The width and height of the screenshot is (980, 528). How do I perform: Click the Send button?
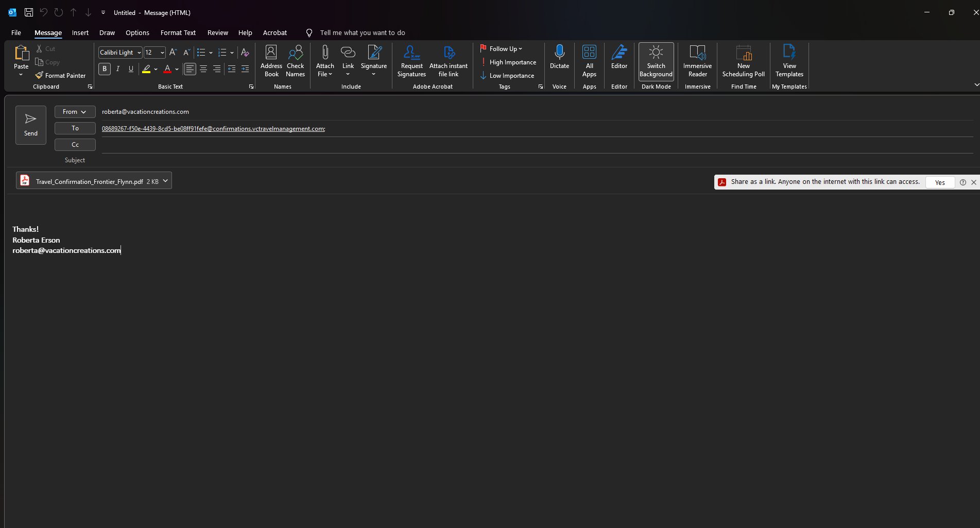click(31, 125)
